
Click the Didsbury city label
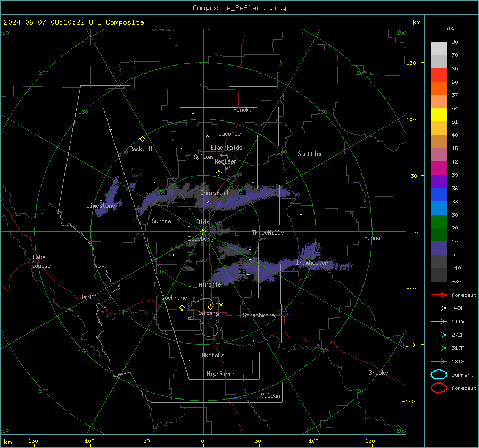(201, 239)
